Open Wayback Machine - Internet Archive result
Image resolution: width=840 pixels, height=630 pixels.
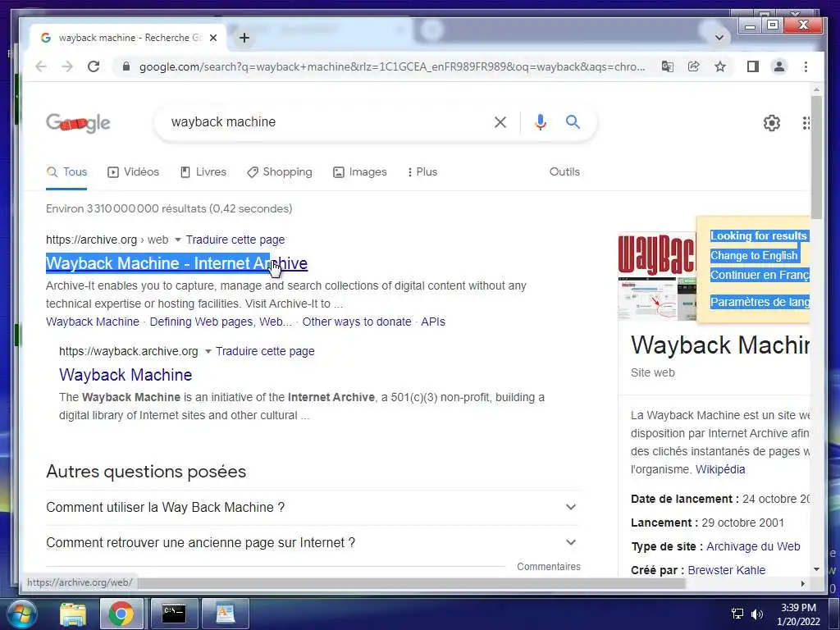coord(177,263)
